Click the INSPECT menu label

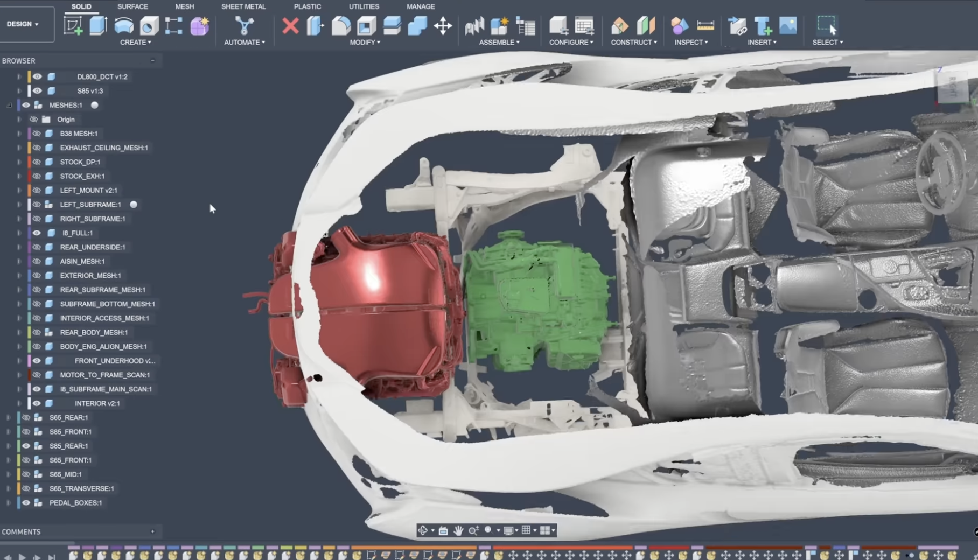pos(690,42)
